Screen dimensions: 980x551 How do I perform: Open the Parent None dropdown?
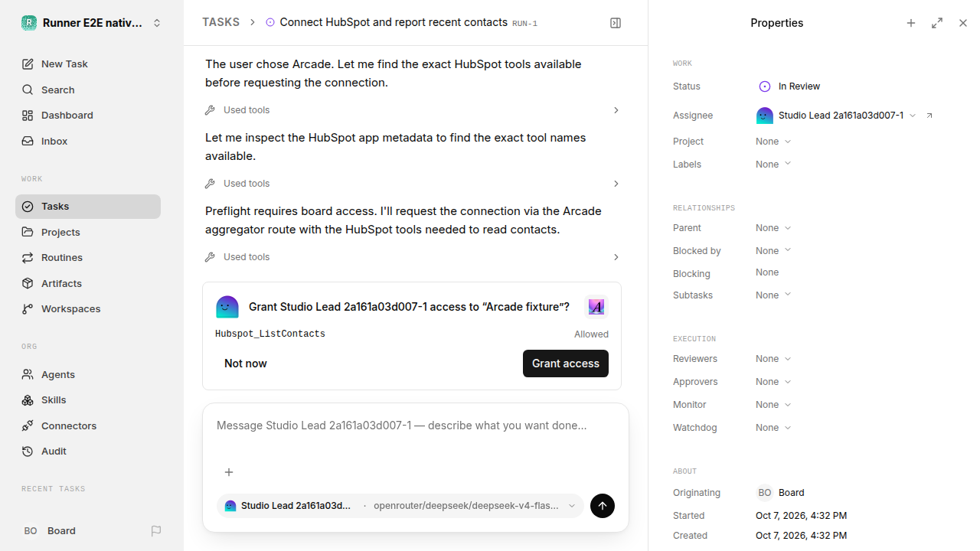point(773,228)
